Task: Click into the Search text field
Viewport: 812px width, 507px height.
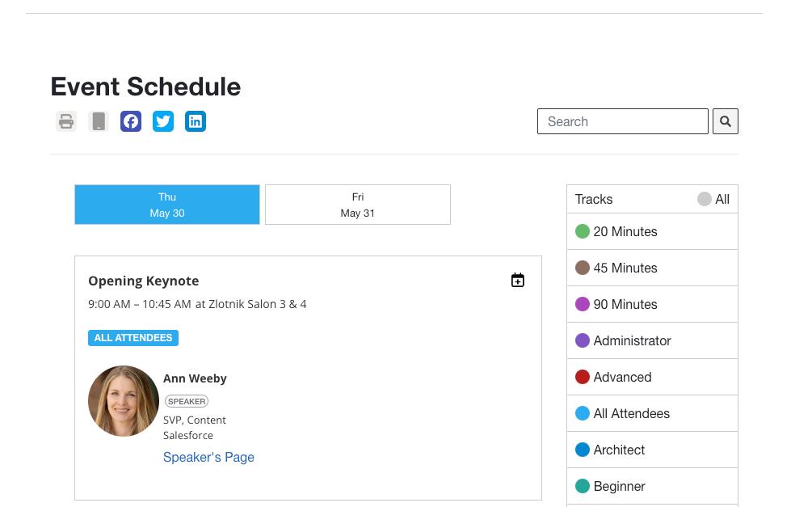Action: pos(622,121)
